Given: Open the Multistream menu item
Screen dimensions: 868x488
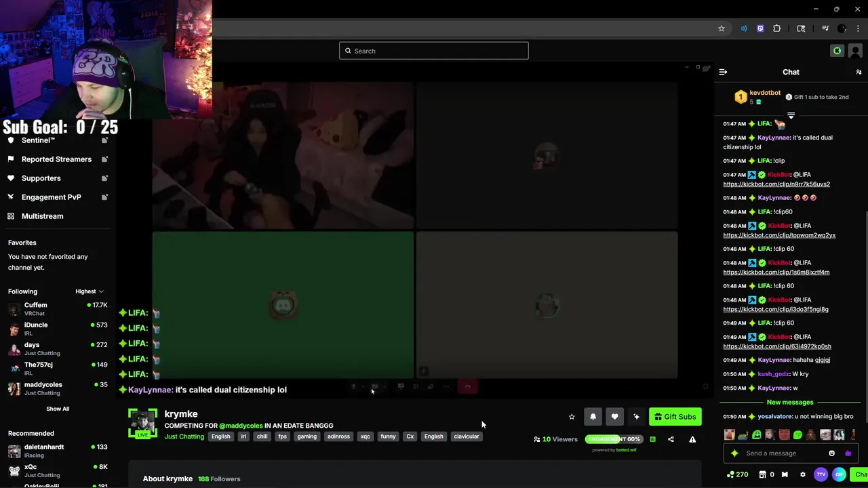Looking at the screenshot, I should click(58, 216).
